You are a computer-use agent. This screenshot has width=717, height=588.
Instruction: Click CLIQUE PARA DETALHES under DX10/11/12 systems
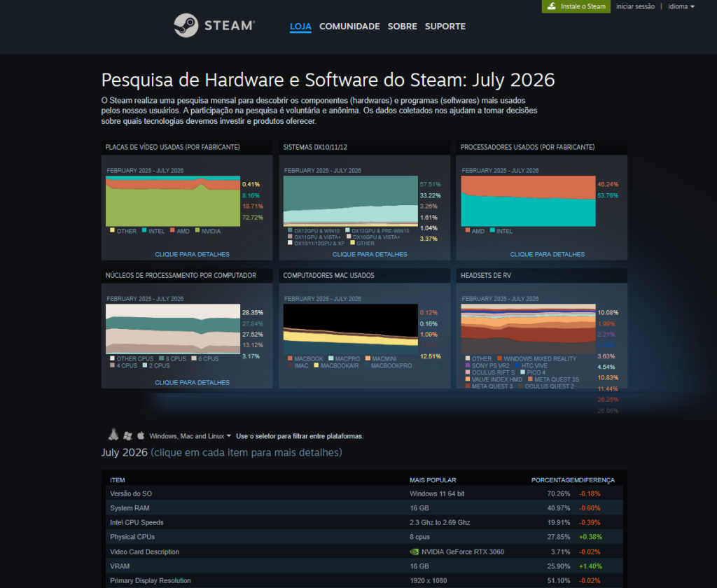click(x=370, y=254)
